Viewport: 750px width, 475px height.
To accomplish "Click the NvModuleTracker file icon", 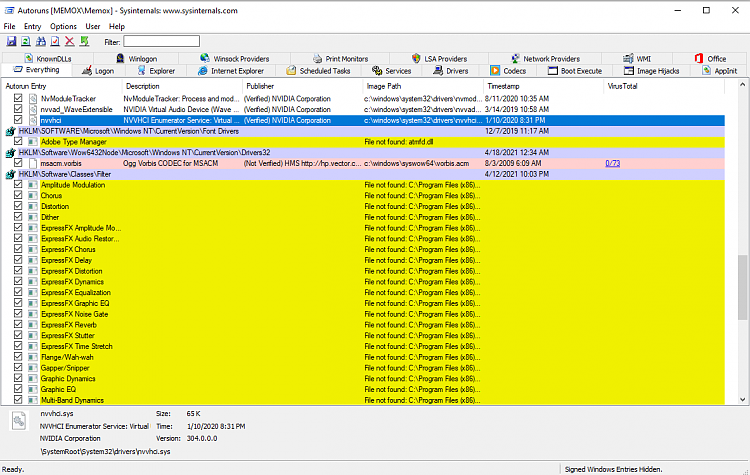I will click(33, 99).
